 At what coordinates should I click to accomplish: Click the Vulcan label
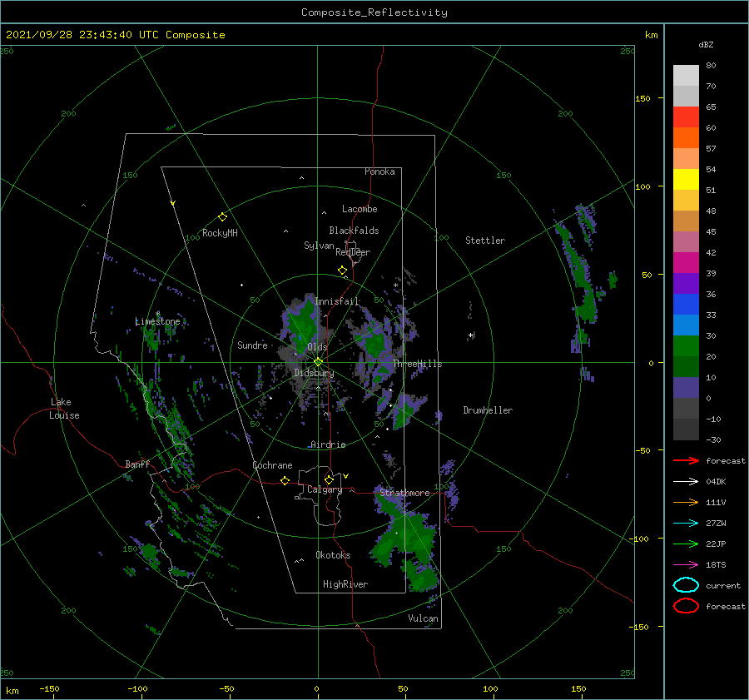(423, 618)
